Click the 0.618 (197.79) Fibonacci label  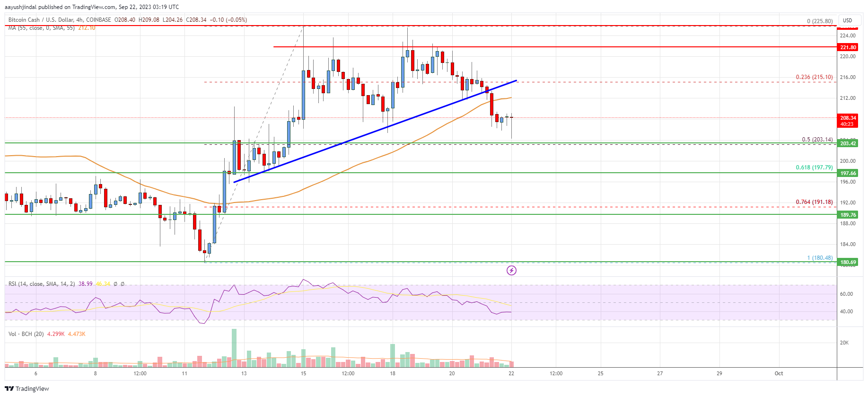[x=814, y=168]
